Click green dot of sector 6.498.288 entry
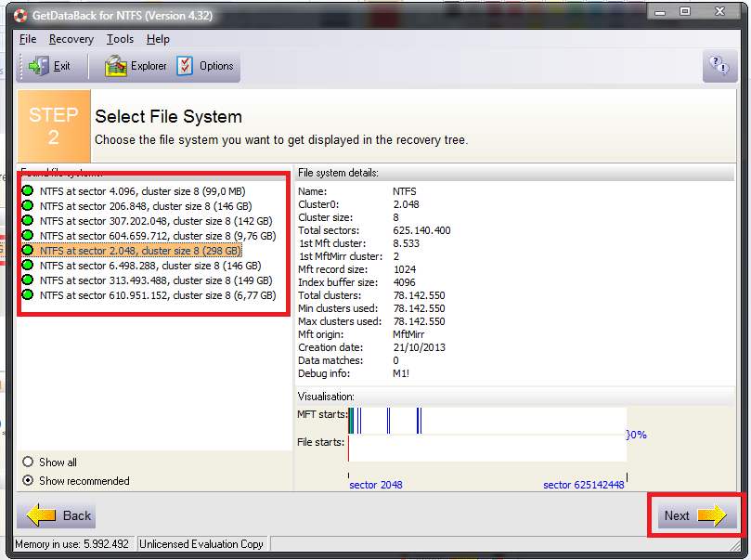The image size is (751, 560). [x=28, y=265]
